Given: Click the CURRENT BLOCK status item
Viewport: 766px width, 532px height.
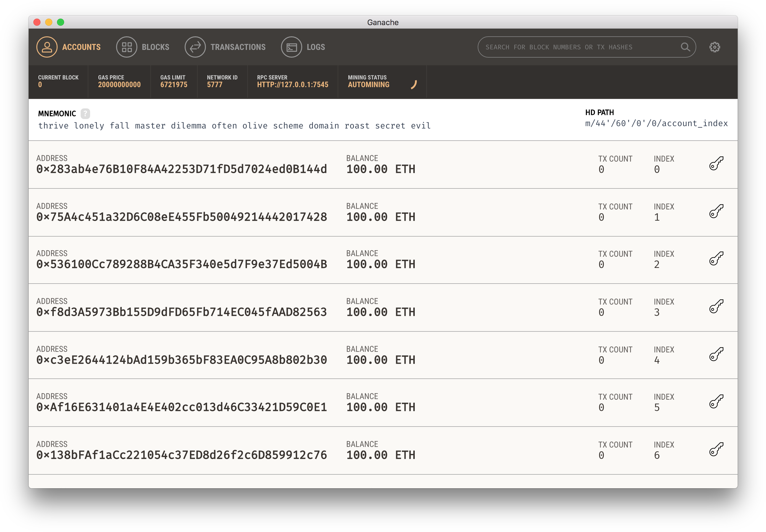Looking at the screenshot, I should pos(59,81).
